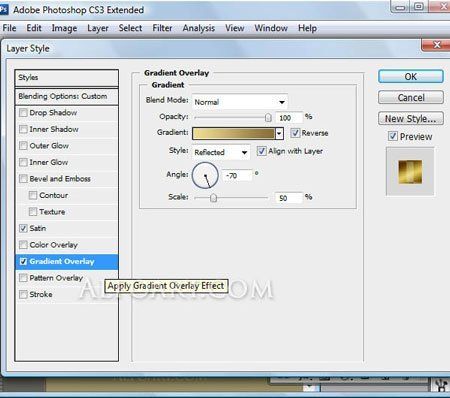
Task: Click the Angle value field
Action: coord(238,176)
